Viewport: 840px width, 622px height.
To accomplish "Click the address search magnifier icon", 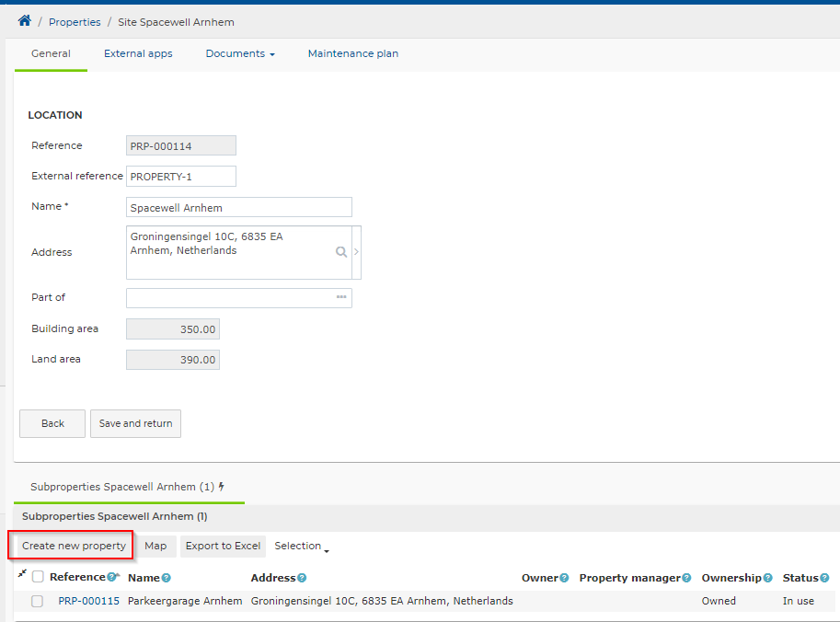I will pyautogui.click(x=340, y=252).
